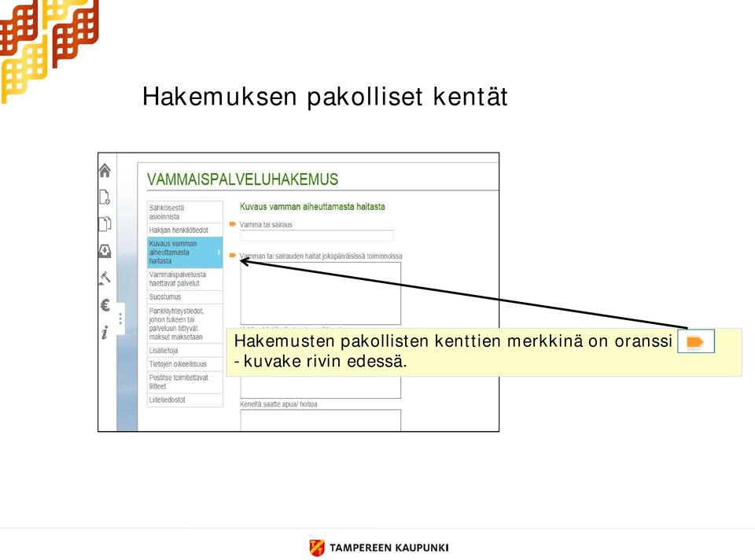Select Liitetiedostot section
This screenshot has height=560, width=755.
point(185,400)
